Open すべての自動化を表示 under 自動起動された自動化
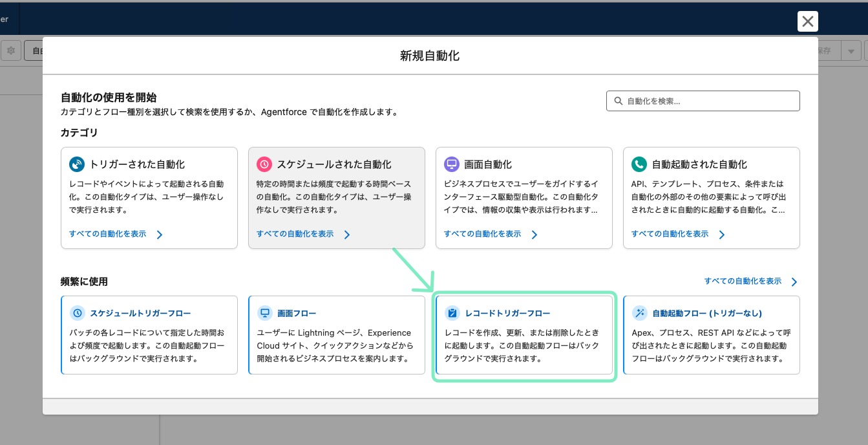 pos(670,234)
